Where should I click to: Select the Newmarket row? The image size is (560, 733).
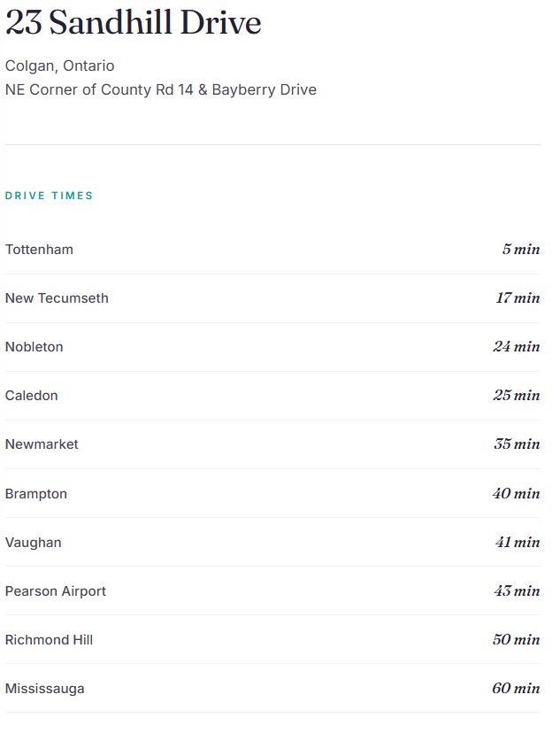[272, 444]
